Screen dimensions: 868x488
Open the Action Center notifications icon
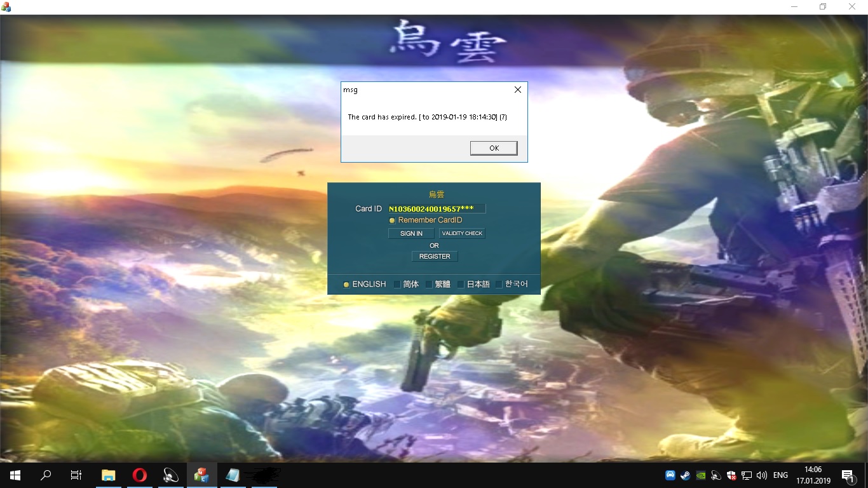coord(848,475)
